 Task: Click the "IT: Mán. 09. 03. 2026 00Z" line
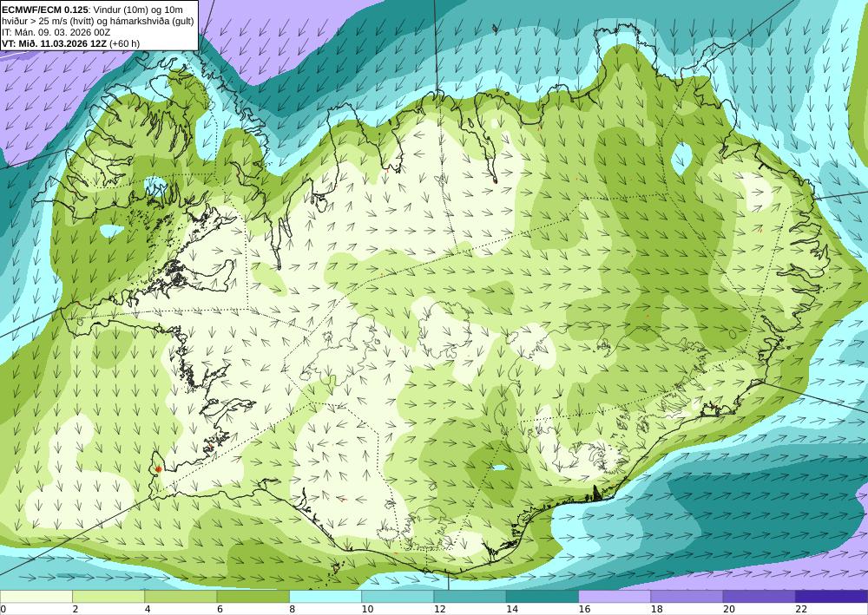coord(56,32)
